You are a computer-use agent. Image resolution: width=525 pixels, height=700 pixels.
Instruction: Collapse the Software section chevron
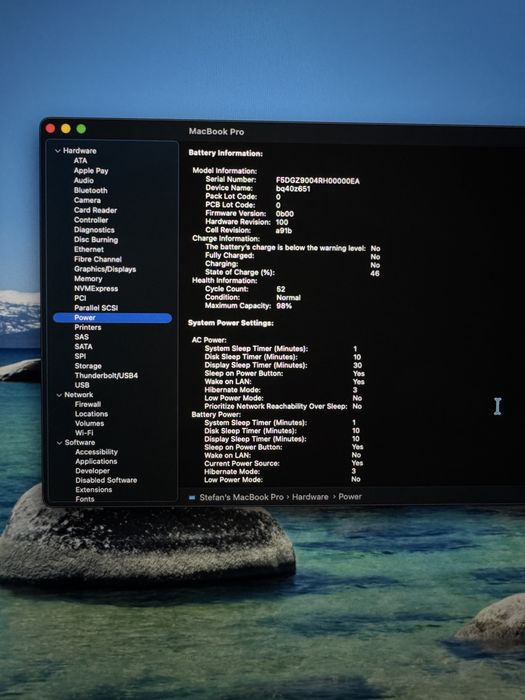tap(60, 443)
